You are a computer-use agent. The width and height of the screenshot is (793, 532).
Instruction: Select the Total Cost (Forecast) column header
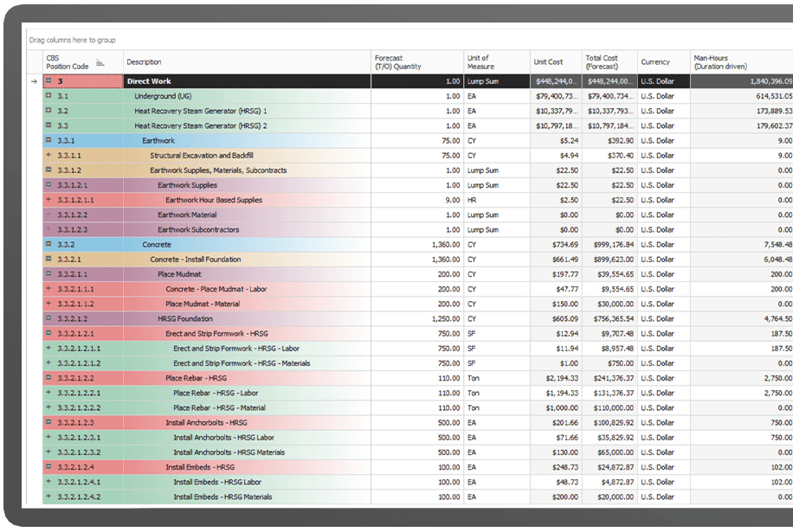[x=602, y=62]
